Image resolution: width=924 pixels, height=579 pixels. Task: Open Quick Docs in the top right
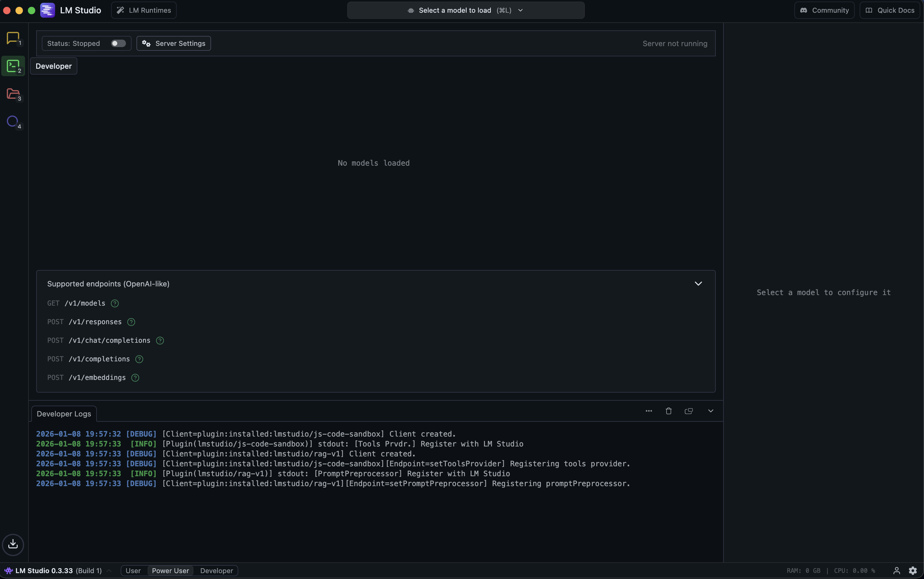[x=890, y=10]
